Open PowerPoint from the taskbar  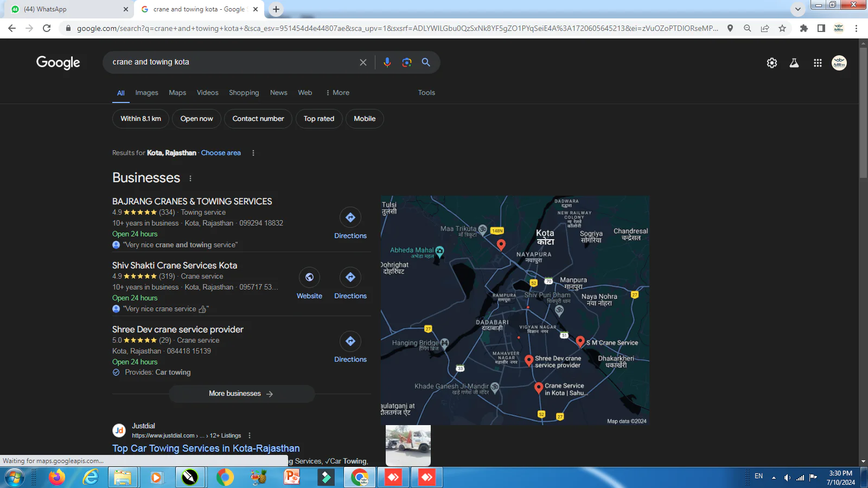292,477
